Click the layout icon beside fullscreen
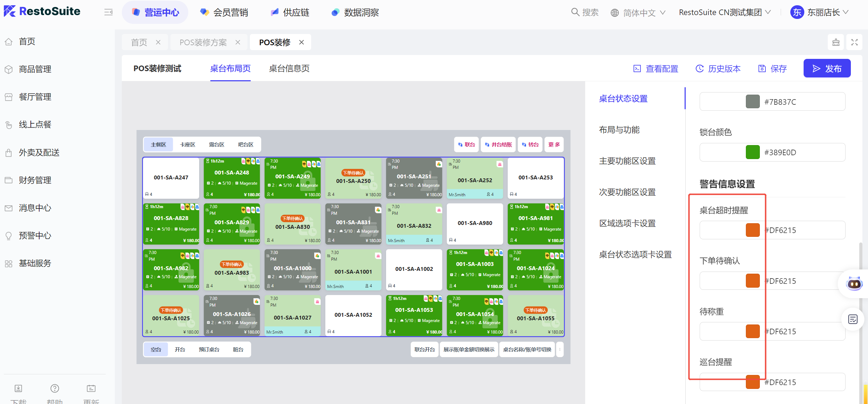This screenshot has width=868, height=404. [836, 42]
